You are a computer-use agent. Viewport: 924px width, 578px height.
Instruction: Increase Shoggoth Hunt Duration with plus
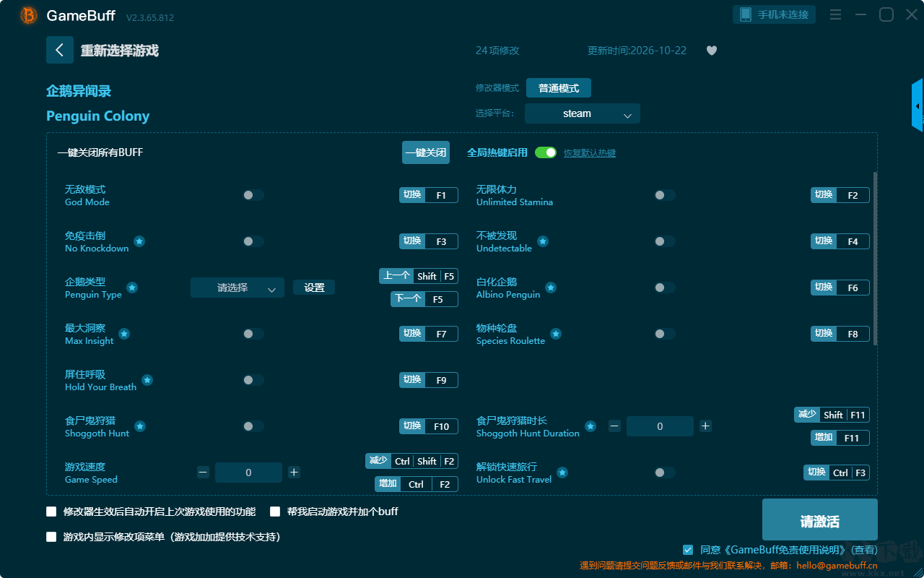[x=705, y=426]
